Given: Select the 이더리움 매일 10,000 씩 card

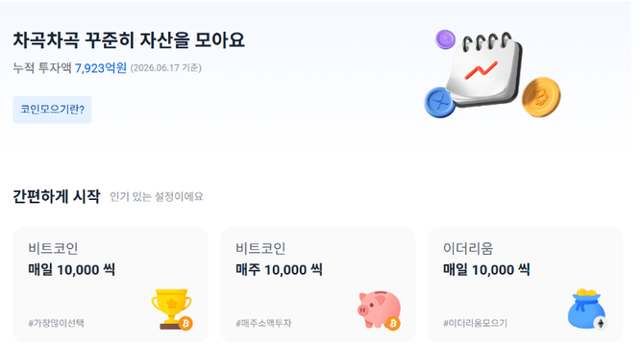Looking at the screenshot, I should 526,285.
